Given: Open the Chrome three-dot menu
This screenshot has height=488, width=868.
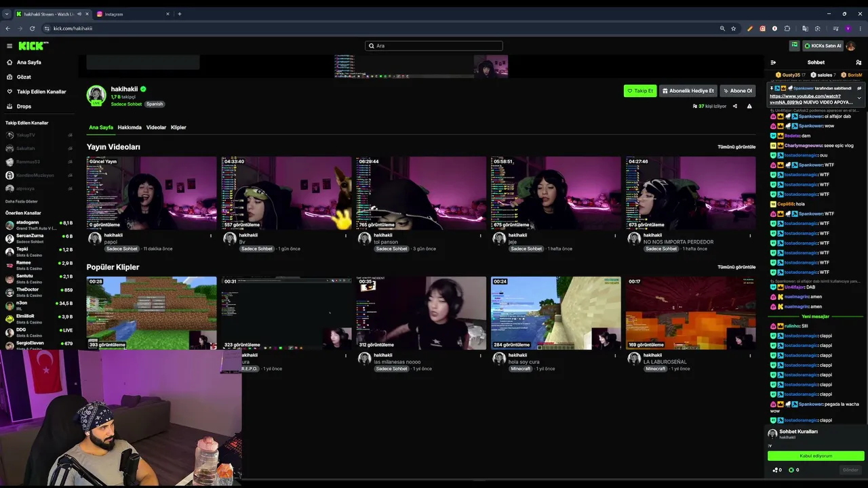Looking at the screenshot, I should pyautogui.click(x=860, y=28).
